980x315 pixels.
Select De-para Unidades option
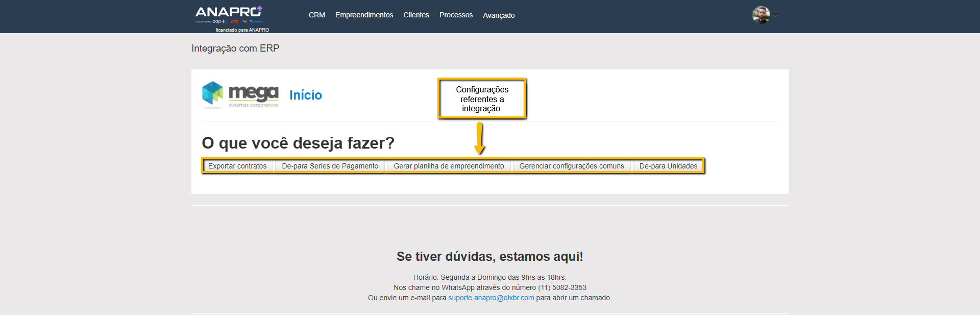[668, 166]
